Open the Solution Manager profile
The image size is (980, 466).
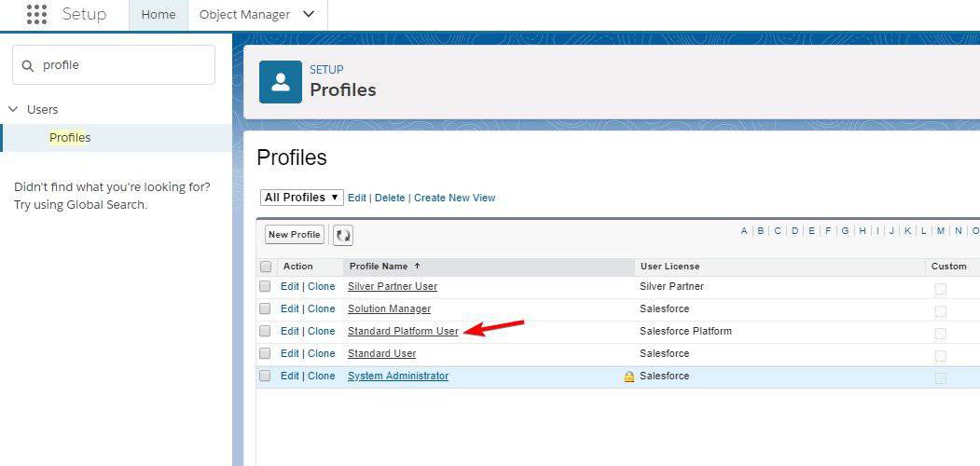(x=390, y=308)
